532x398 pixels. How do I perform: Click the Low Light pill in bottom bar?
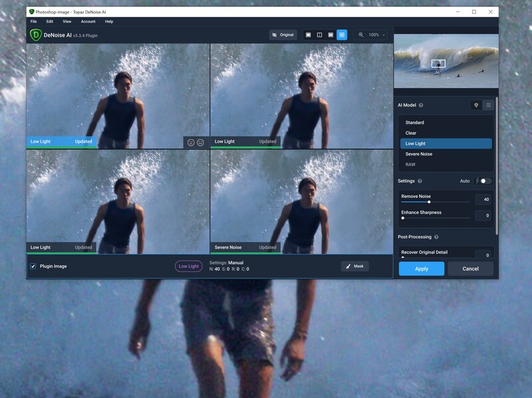click(189, 266)
